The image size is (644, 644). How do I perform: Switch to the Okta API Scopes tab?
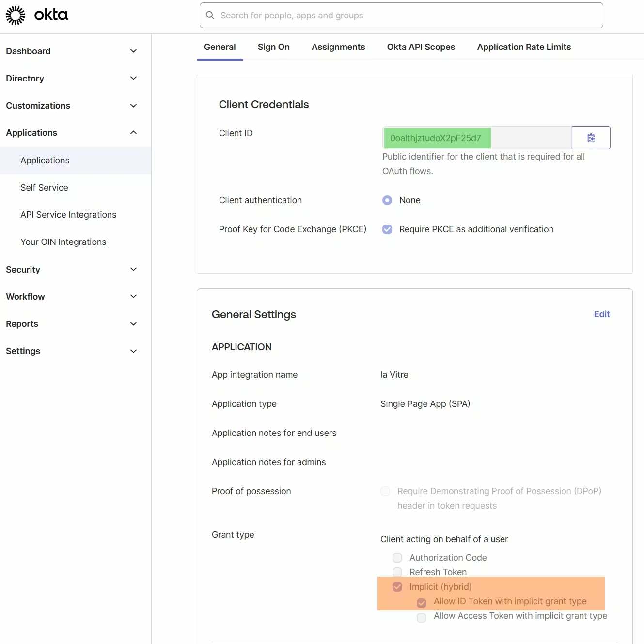point(421,47)
